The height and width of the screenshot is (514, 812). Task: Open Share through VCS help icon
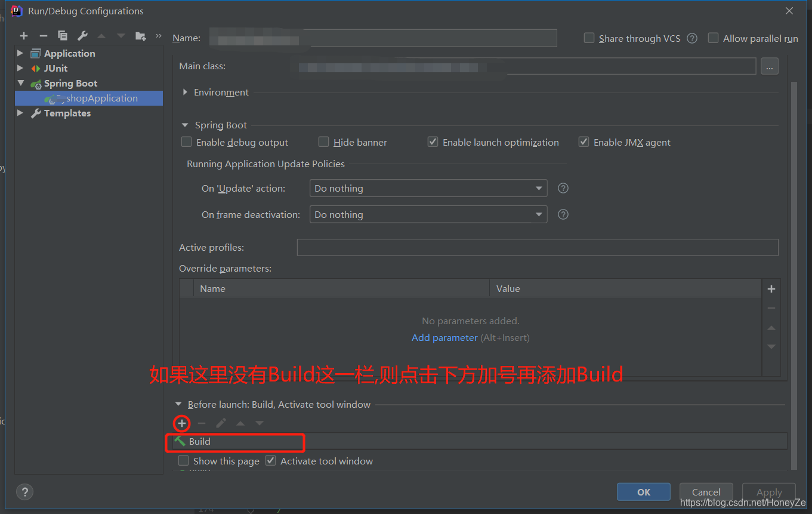[692, 38]
